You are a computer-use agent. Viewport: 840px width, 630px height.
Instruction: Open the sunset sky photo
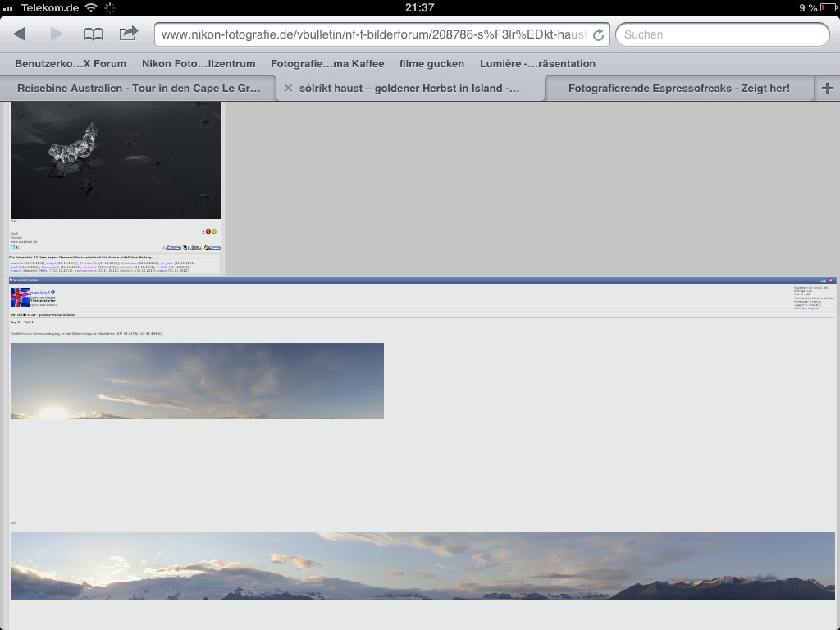point(197,381)
